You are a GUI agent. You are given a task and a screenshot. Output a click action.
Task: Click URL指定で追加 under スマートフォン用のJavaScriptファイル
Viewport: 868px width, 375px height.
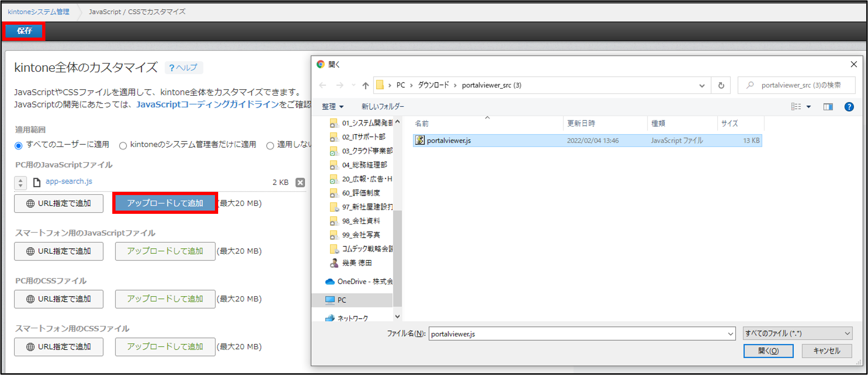(59, 251)
